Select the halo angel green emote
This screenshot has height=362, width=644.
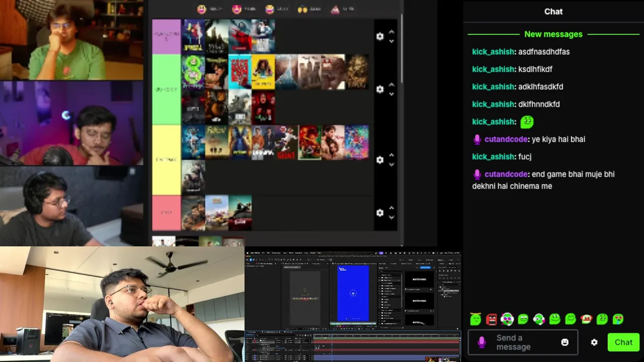tap(475, 319)
